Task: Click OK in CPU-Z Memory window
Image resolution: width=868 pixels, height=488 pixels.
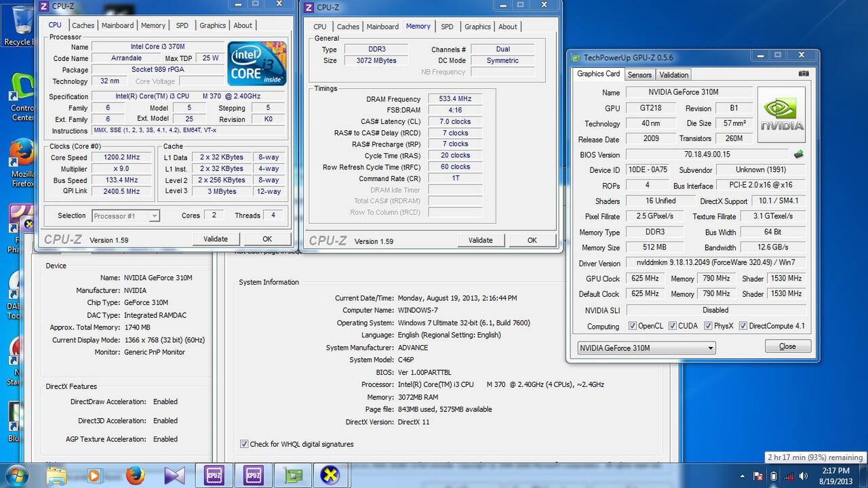Action: pos(532,240)
